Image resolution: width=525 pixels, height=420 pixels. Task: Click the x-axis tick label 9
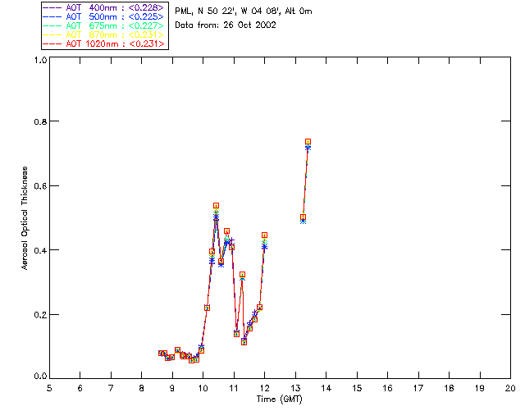[172, 388]
